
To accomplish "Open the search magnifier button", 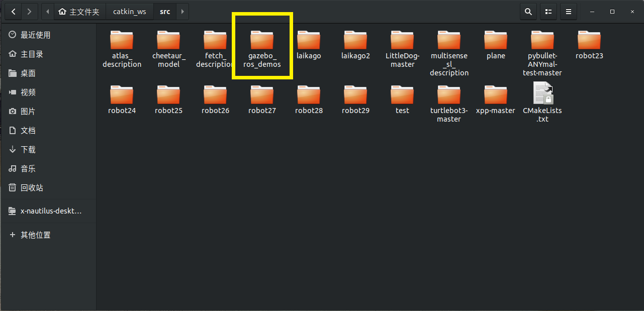I will (528, 11).
